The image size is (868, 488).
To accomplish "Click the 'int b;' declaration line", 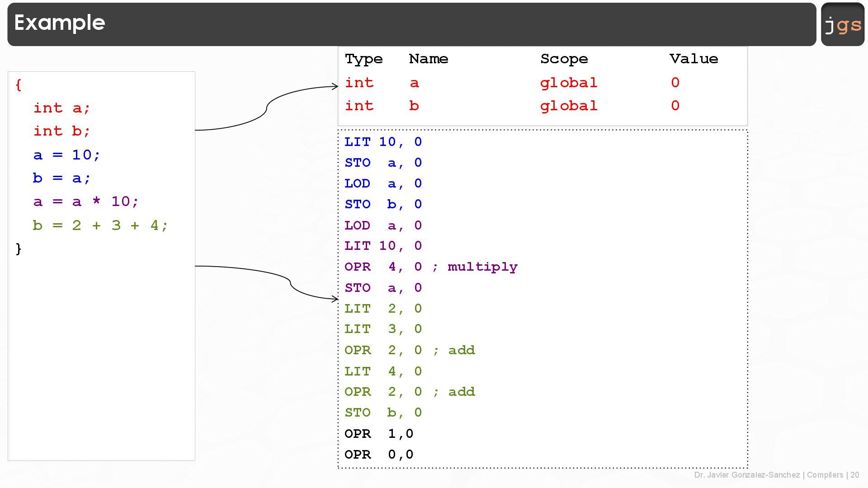I will tap(62, 131).
